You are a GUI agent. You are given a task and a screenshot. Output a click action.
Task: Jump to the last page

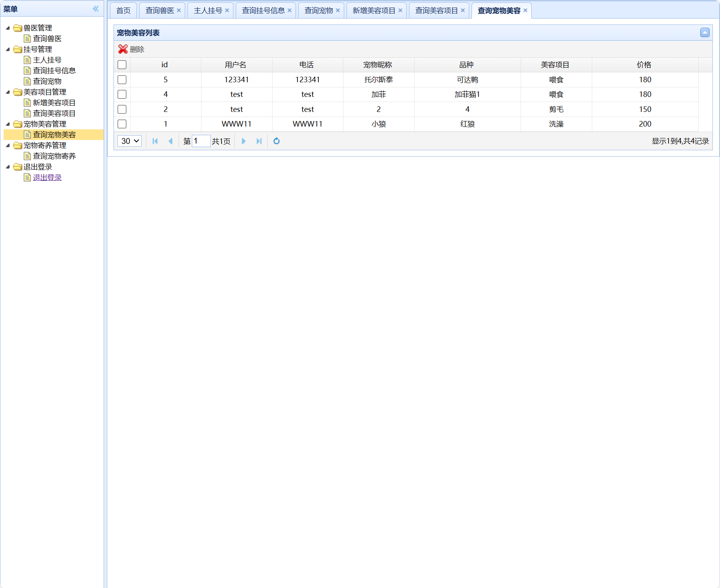(x=259, y=141)
